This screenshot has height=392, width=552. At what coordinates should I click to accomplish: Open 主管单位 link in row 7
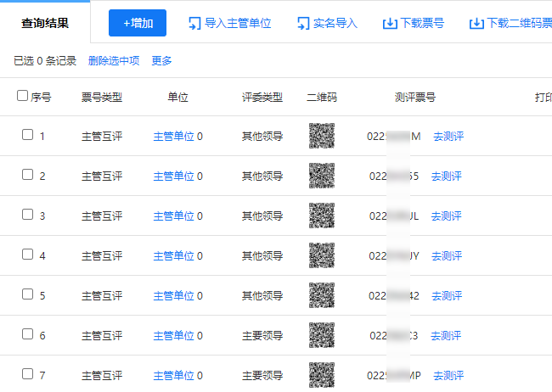coord(173,375)
